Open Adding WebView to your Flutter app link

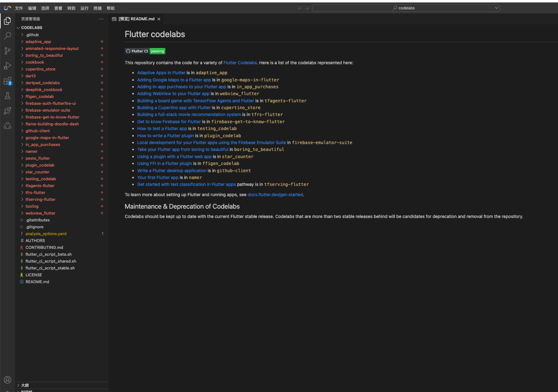click(x=173, y=94)
